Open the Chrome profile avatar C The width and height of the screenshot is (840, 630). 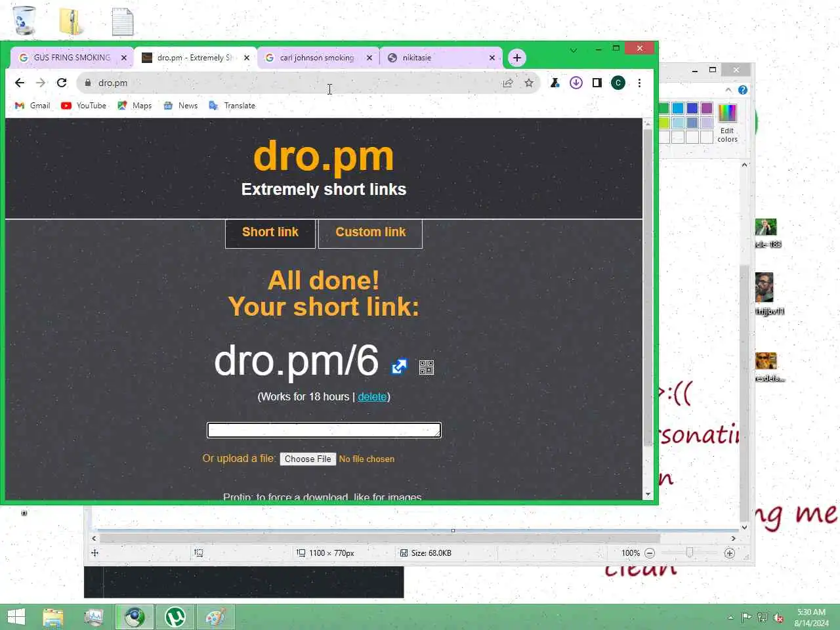[618, 83]
